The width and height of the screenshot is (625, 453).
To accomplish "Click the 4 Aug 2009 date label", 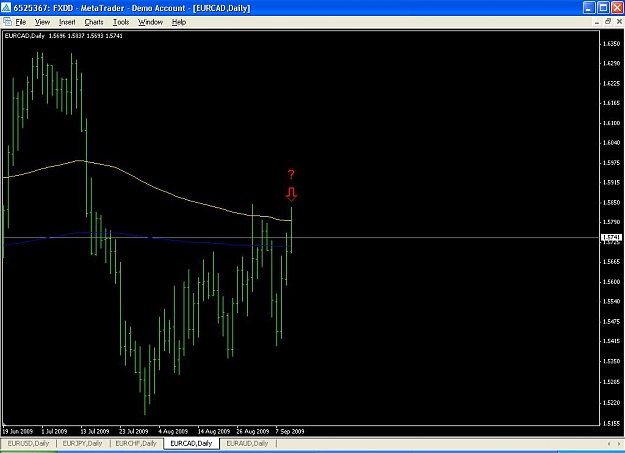I will tap(173, 431).
